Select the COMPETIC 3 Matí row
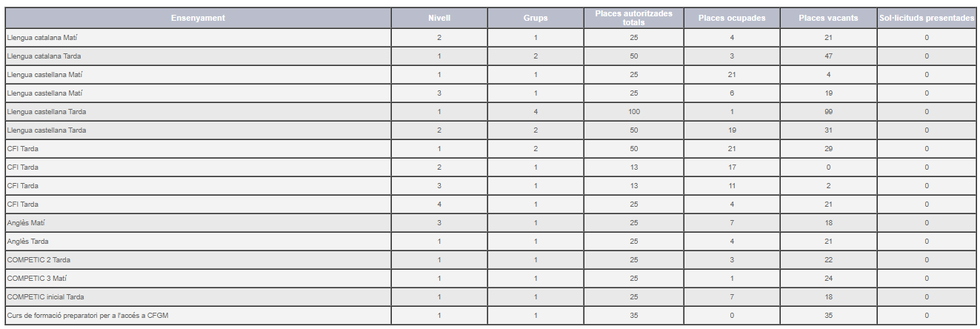980x329 pixels. [x=490, y=279]
